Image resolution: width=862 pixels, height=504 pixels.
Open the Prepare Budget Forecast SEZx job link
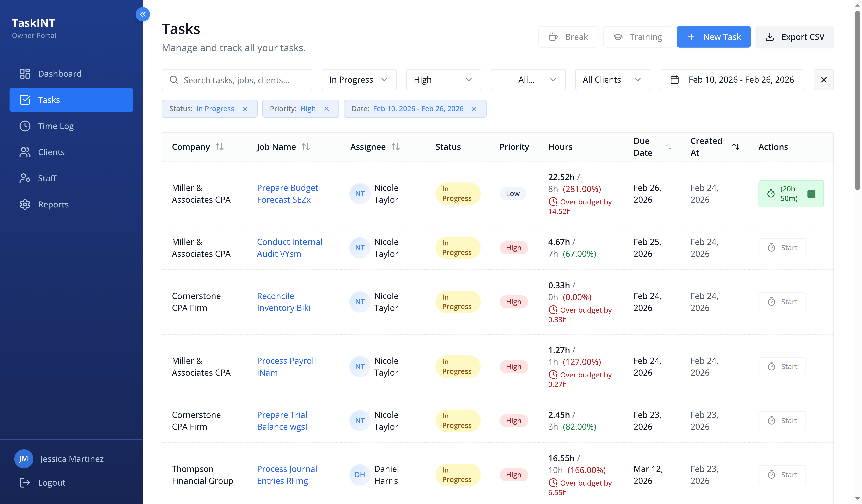click(x=287, y=194)
